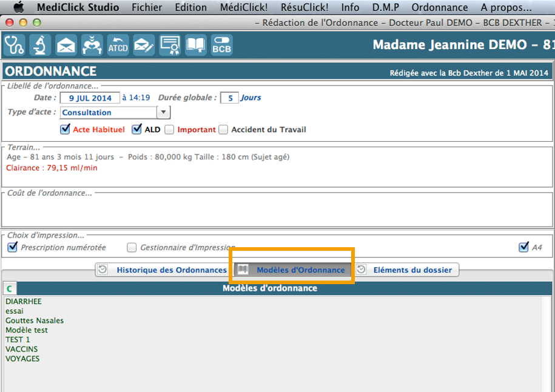Open the ATCD history icon

point(118,45)
